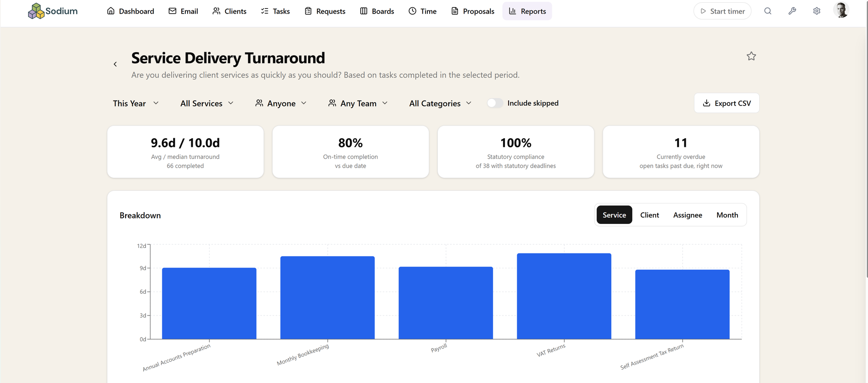The image size is (868, 383).
Task: Open the Email nav item
Action: [183, 11]
